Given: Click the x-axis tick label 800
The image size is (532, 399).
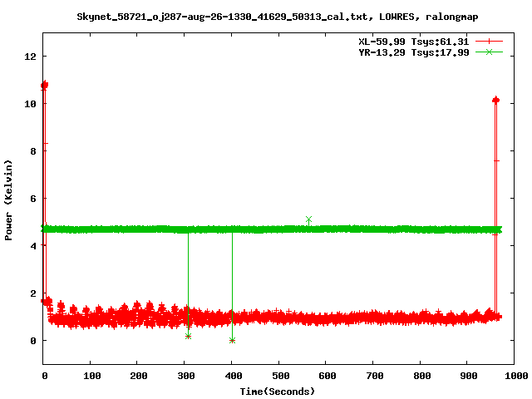Looking at the screenshot, I should coord(421,376).
